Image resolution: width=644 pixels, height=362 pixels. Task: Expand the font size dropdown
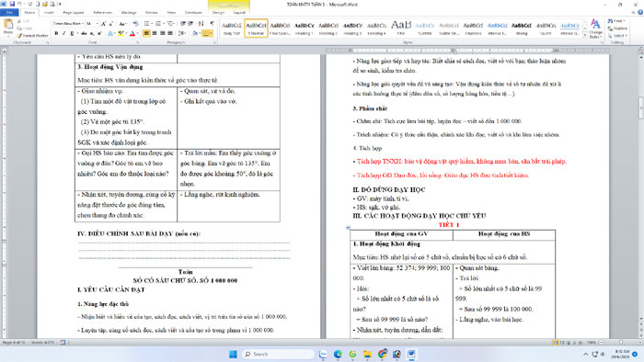click(x=97, y=24)
